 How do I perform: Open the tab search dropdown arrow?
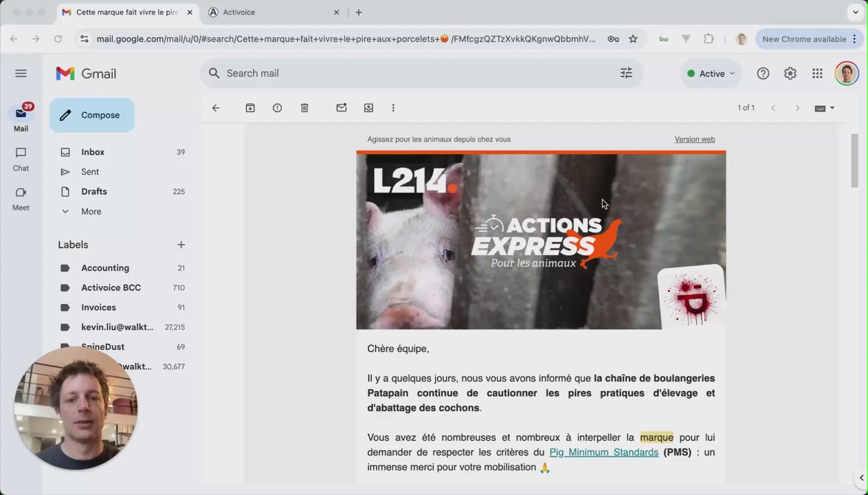(x=856, y=12)
